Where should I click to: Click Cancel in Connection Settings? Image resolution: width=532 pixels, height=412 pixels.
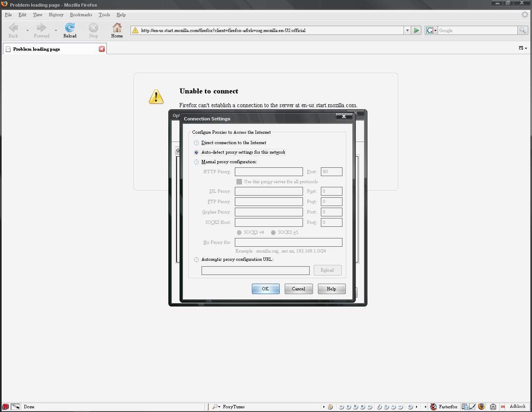click(298, 289)
